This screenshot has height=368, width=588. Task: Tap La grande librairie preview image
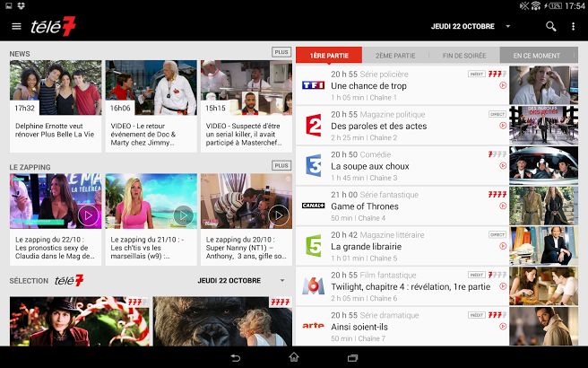coord(543,246)
